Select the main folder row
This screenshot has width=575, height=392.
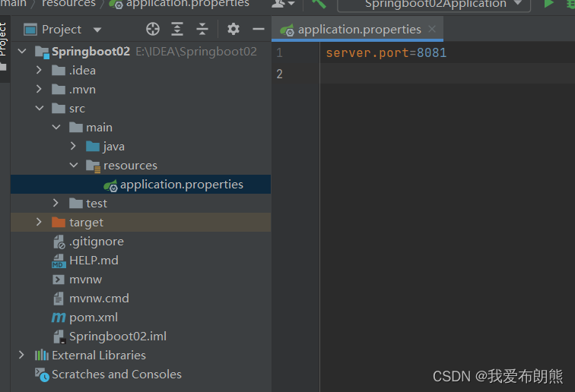(x=141, y=127)
